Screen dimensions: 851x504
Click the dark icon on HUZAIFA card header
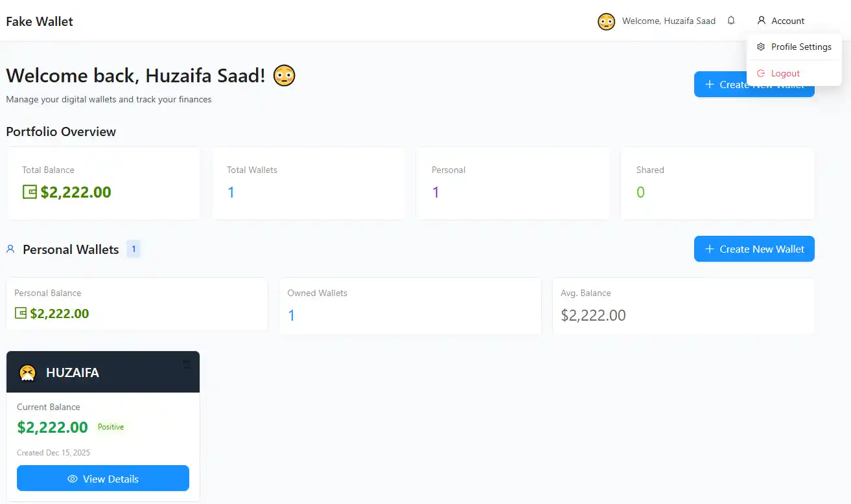click(187, 365)
